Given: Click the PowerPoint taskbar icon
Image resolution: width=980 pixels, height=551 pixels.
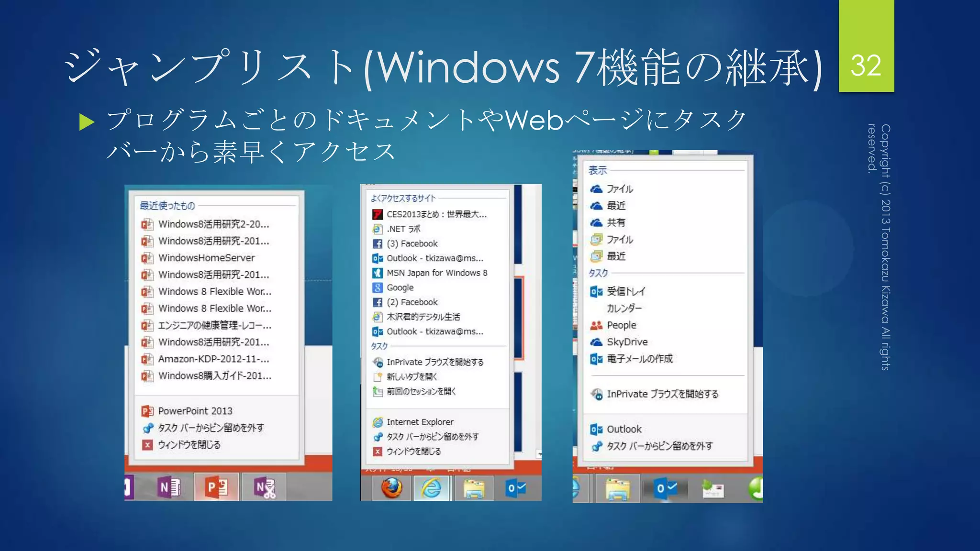Looking at the screenshot, I should click(216, 487).
